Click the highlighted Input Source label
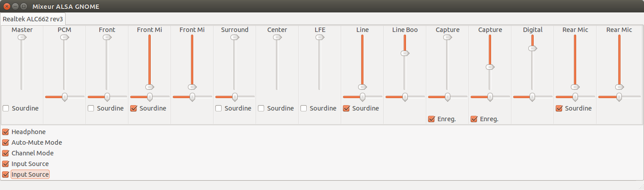 pos(30,174)
